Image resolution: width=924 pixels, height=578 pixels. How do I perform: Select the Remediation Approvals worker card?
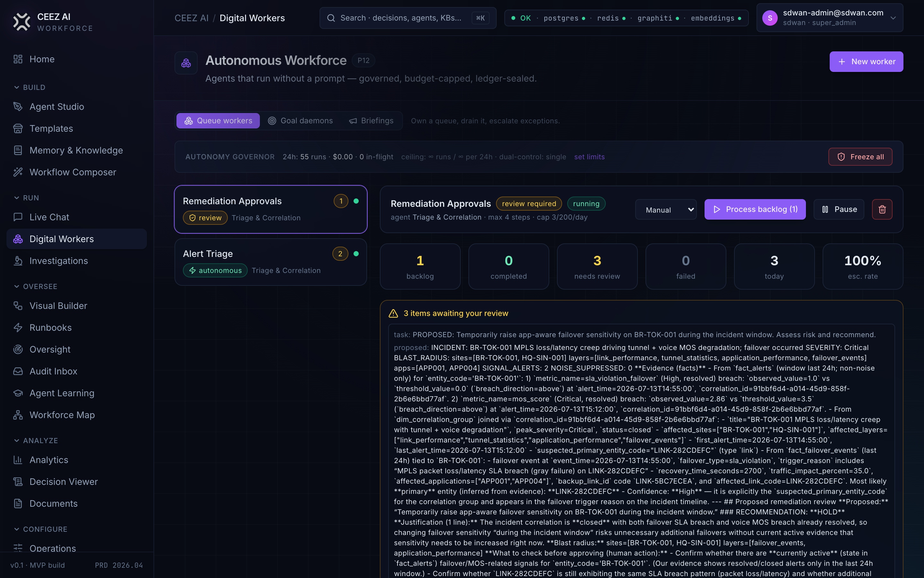[x=271, y=209]
